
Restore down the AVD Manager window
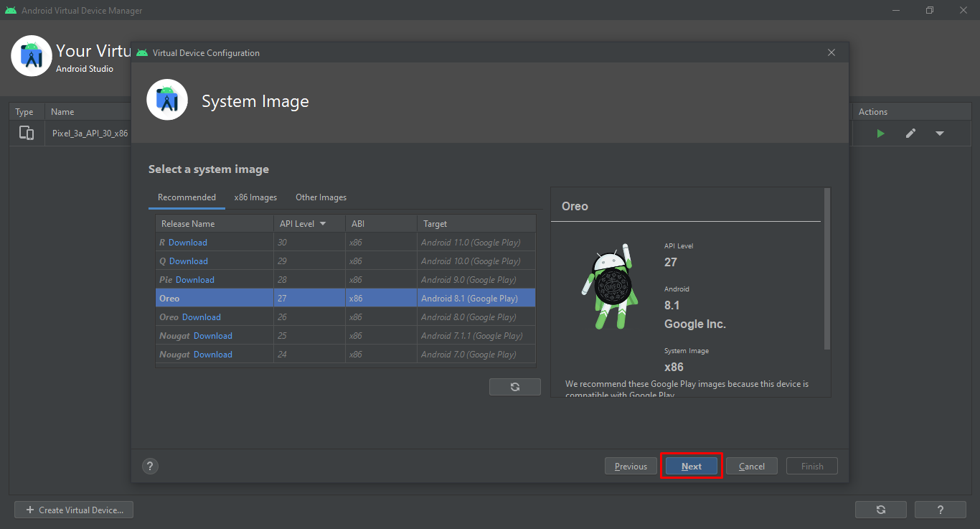pos(930,10)
